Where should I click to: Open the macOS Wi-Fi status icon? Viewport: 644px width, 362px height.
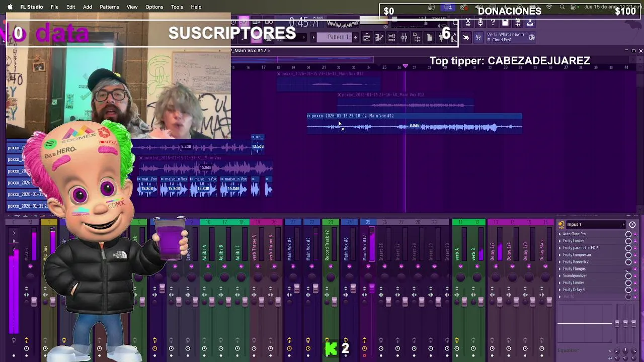[x=549, y=8]
